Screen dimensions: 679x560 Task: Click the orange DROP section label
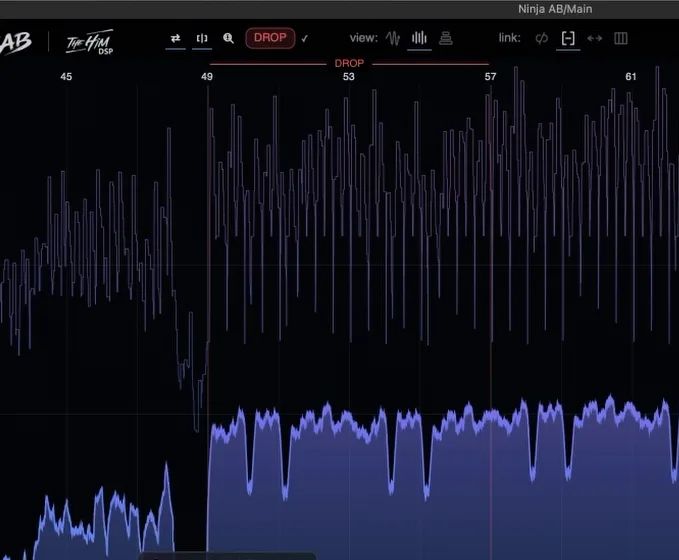(x=349, y=64)
